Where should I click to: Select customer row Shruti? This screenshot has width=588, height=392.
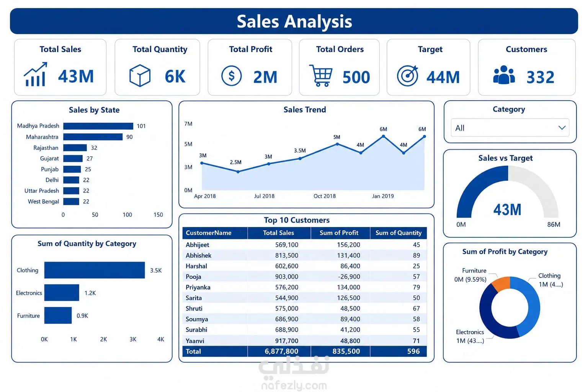[x=304, y=309]
